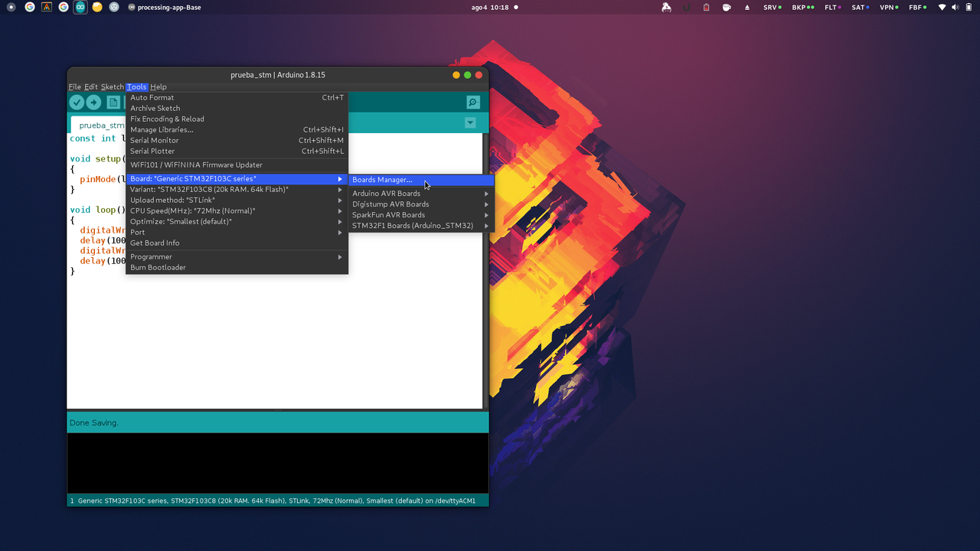Open WiFi101 / WiFiNINA Firmware Updater
Image resolution: width=980 pixels, height=551 pixels.
coord(237,165)
